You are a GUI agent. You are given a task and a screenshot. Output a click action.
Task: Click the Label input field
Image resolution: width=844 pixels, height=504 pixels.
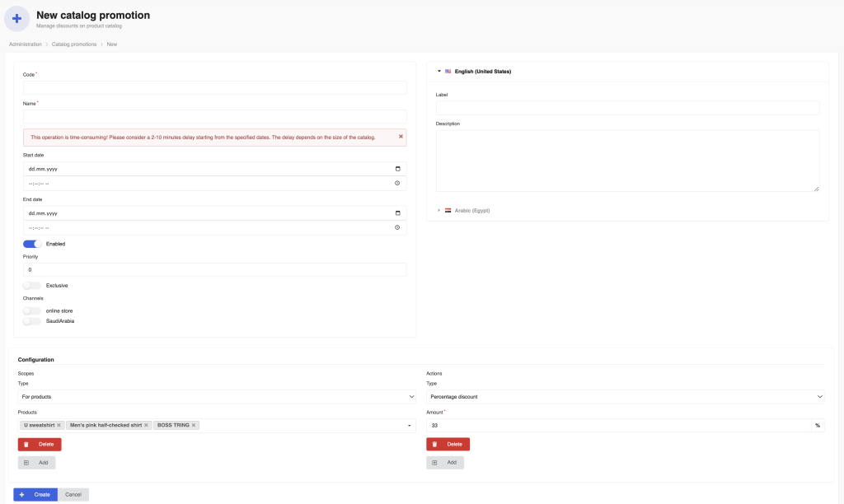tap(627, 108)
